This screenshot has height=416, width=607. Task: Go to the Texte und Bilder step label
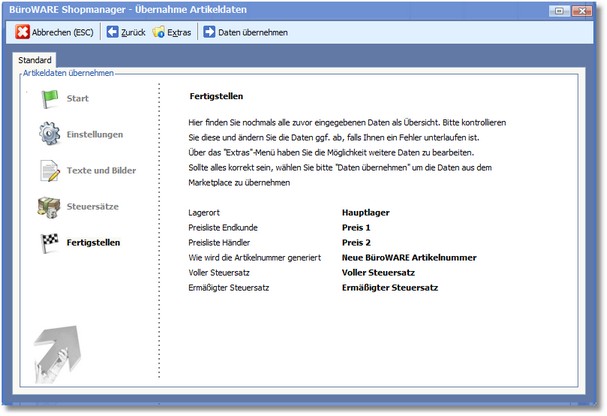point(101,170)
